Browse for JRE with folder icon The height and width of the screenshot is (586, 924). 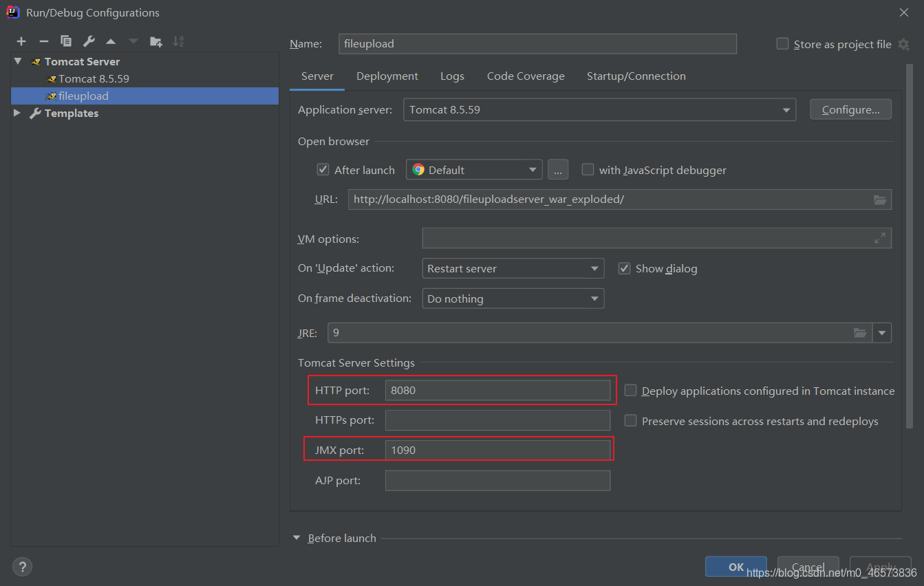coord(860,333)
